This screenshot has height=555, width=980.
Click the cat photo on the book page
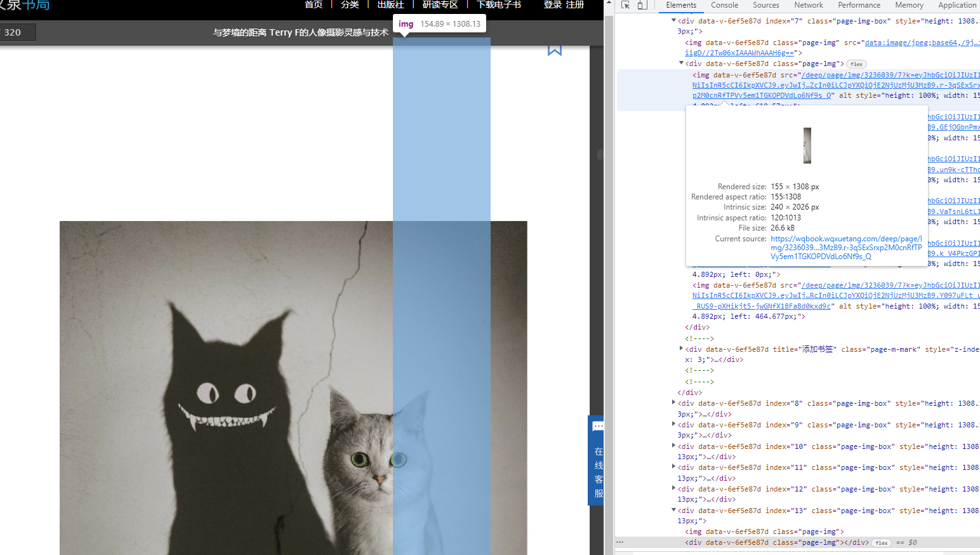[293, 388]
